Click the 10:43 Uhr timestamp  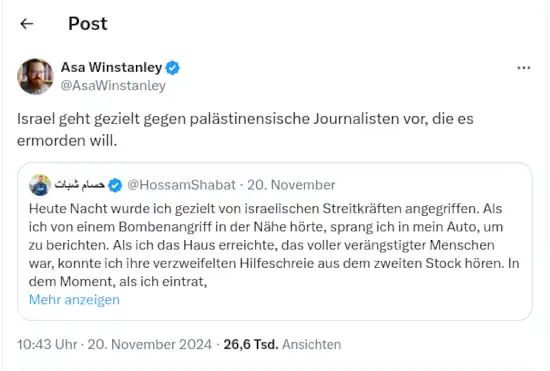click(x=47, y=344)
